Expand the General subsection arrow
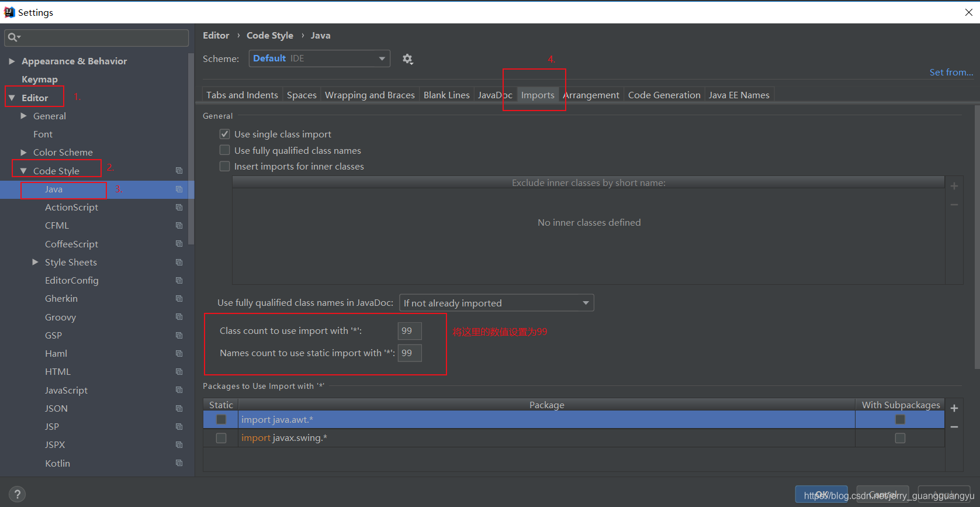980x507 pixels. tap(23, 116)
